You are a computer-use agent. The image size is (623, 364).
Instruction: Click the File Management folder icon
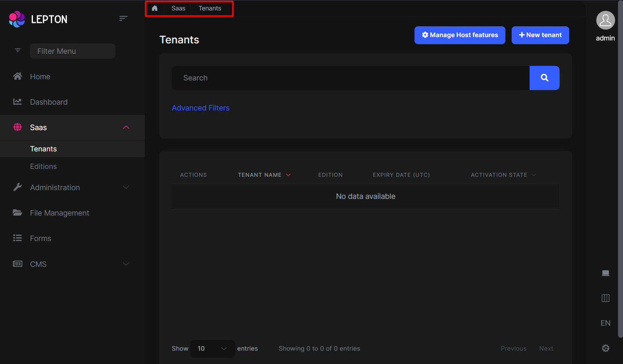point(18,213)
